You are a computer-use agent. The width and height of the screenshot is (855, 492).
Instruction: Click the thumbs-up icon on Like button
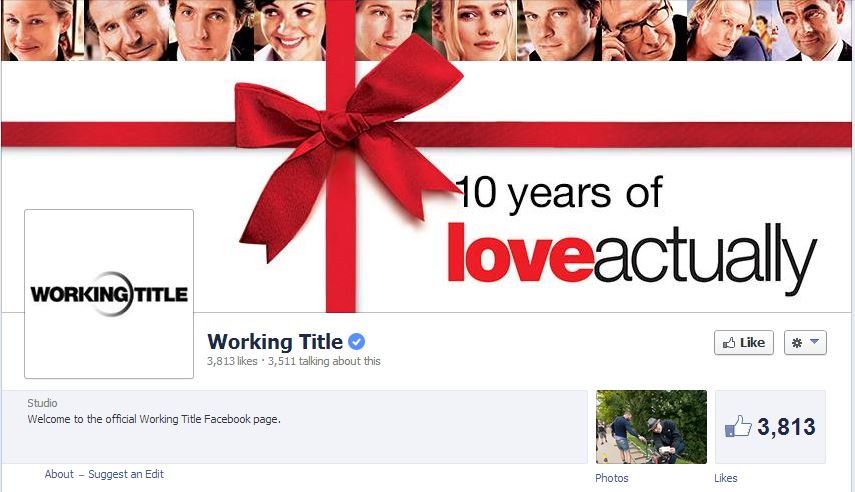(x=729, y=343)
